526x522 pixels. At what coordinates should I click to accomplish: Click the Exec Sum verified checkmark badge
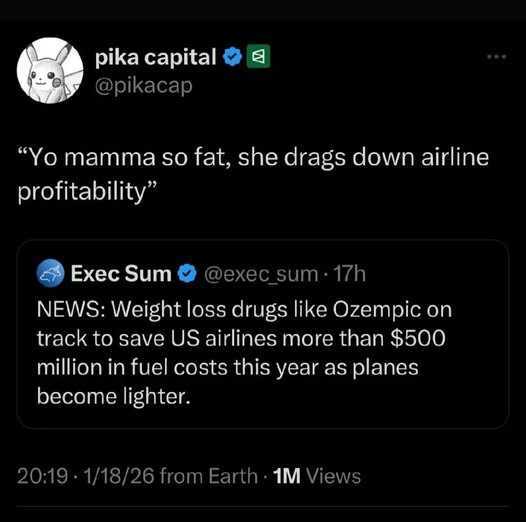point(187,273)
